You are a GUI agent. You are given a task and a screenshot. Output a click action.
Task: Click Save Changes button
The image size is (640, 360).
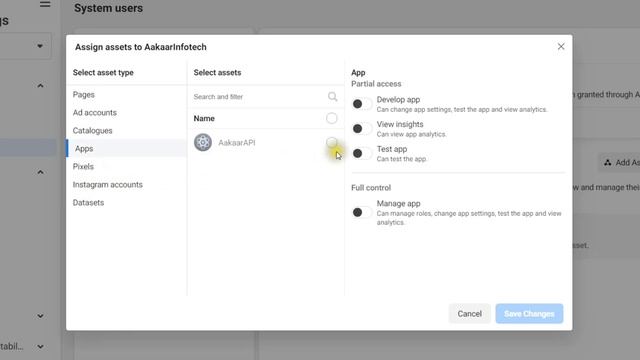[529, 313]
